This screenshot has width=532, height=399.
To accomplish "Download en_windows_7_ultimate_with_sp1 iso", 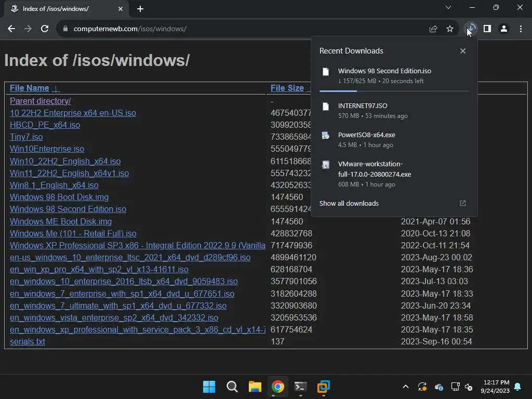I will tap(118, 305).
